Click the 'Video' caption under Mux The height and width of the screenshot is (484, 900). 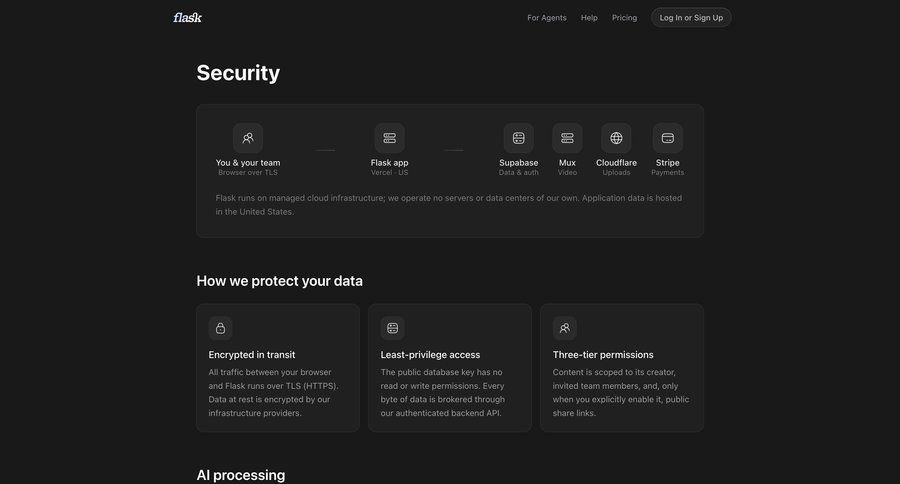(x=567, y=173)
